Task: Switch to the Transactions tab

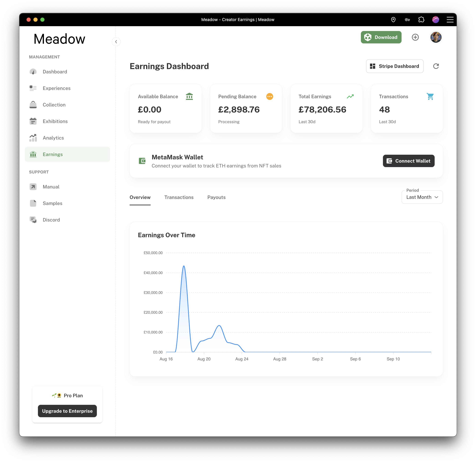Action: click(x=179, y=197)
